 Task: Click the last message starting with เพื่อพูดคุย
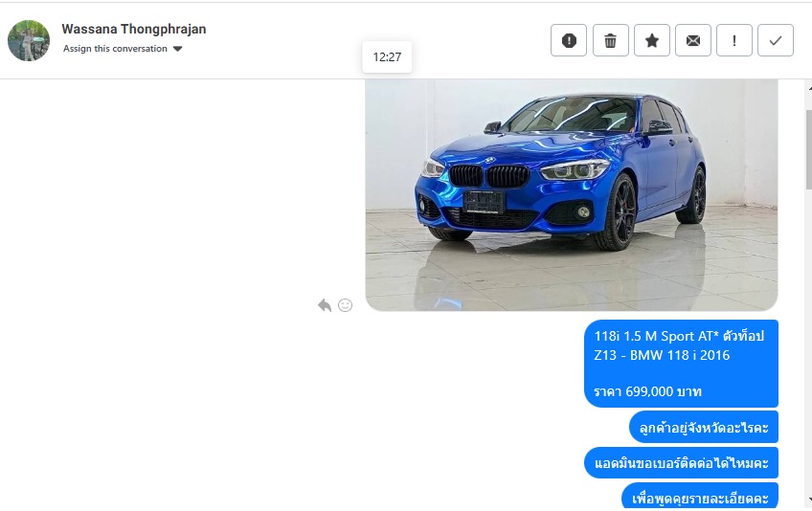[700, 496]
